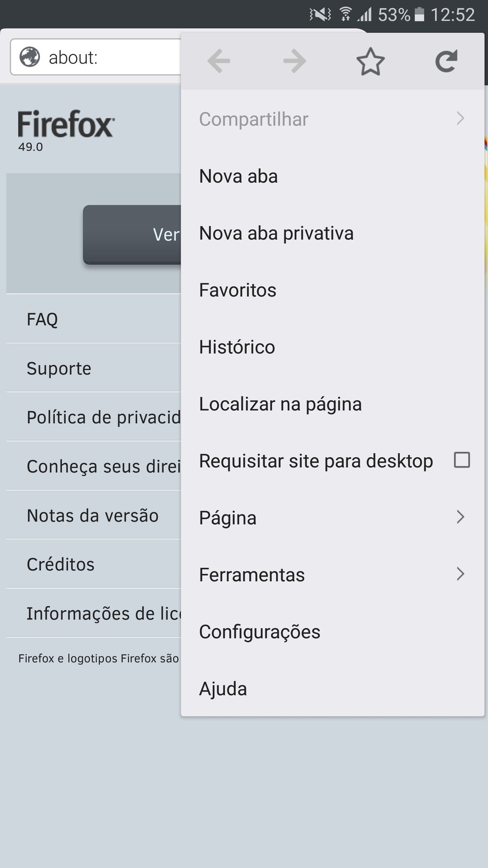
Task: Tap the back arrow icon
Action: [219, 61]
